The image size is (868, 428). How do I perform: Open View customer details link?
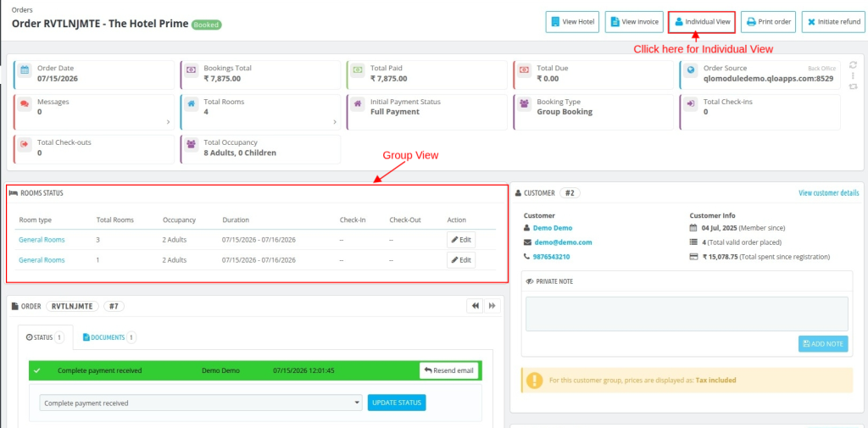[829, 192]
